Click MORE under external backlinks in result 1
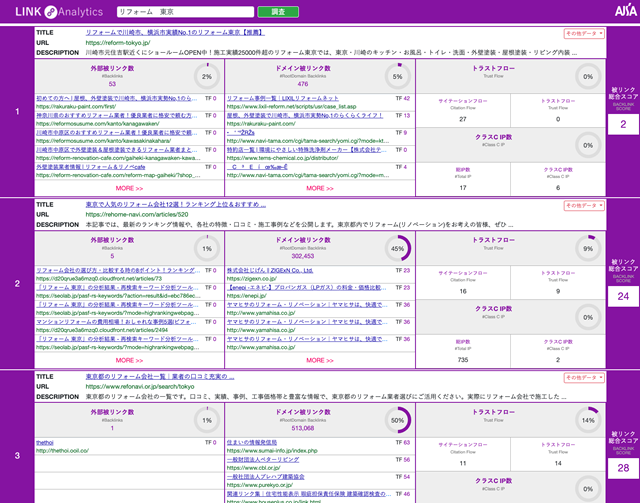This screenshot has height=503, width=640. [x=129, y=188]
